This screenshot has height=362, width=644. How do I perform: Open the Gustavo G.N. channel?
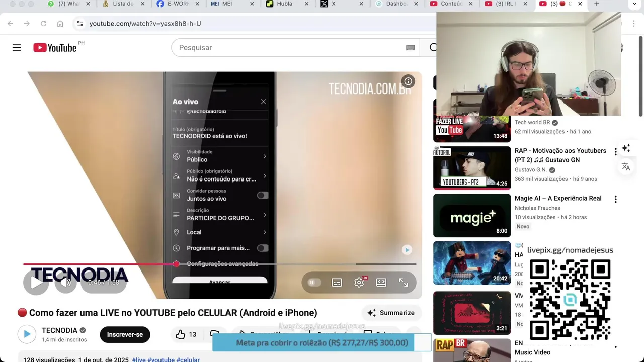tap(531, 170)
